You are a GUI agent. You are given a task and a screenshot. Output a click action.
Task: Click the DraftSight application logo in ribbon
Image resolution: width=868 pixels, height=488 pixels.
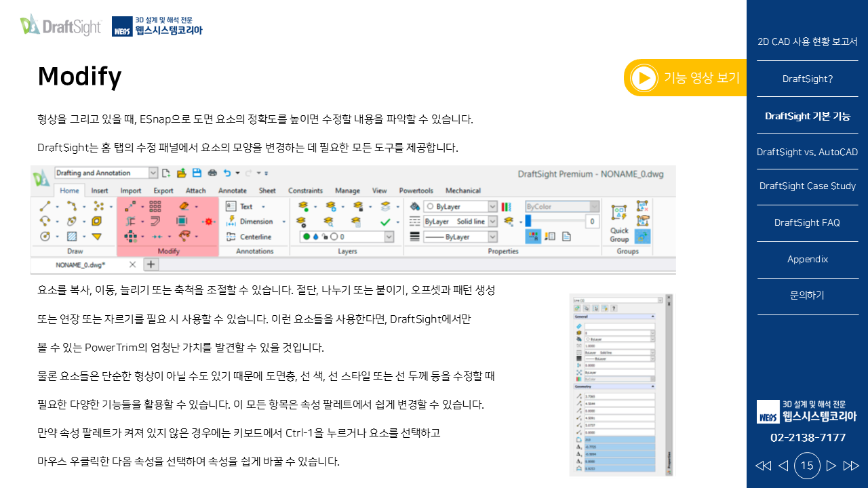point(41,179)
